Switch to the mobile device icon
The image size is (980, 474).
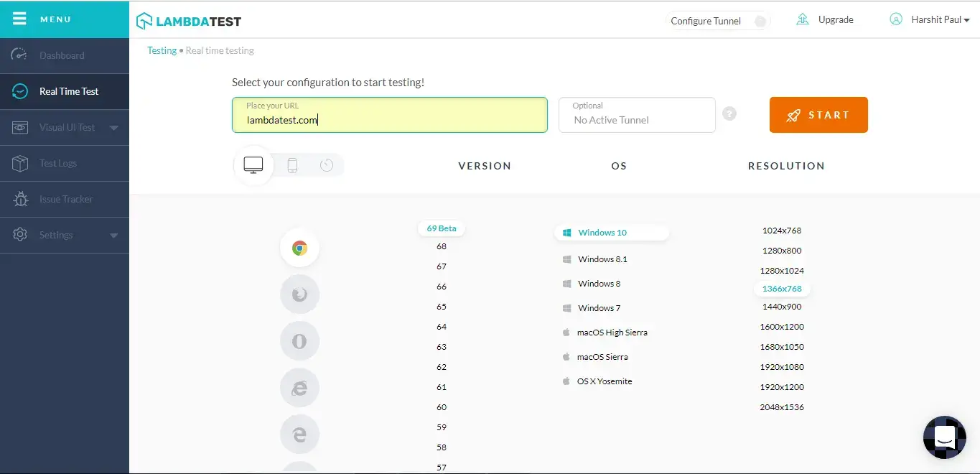tap(292, 166)
